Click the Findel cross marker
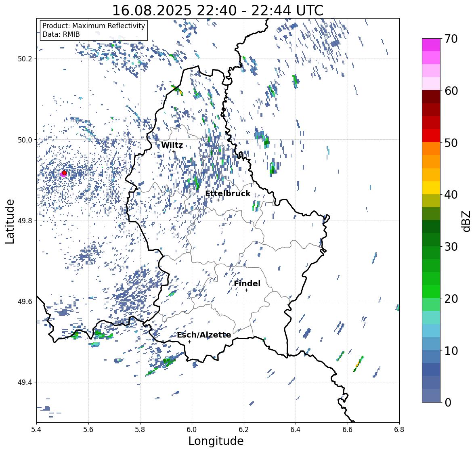Screen dimensions: 476x451 tap(247, 290)
